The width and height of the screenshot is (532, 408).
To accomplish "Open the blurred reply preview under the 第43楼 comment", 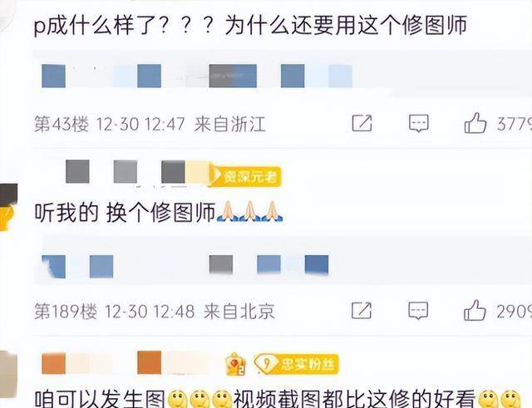I will click(x=283, y=75).
